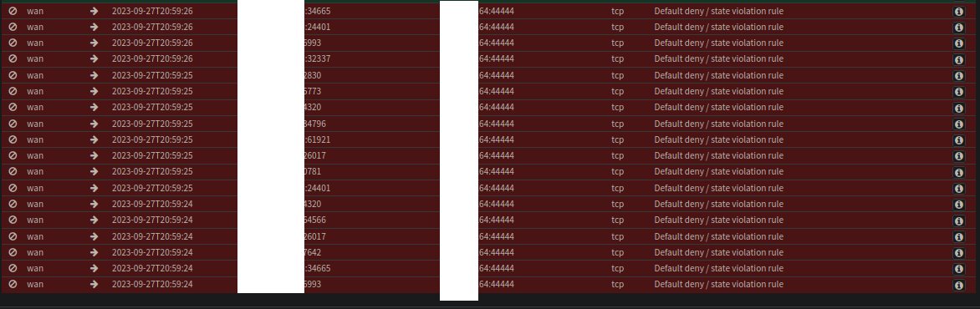Select blocked symbol on the 34796 row

[13, 124]
